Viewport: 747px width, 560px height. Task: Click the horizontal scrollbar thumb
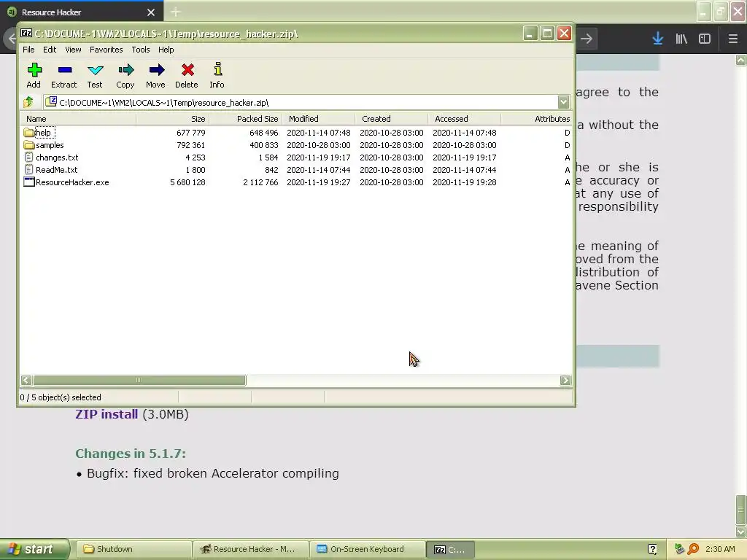(139, 380)
